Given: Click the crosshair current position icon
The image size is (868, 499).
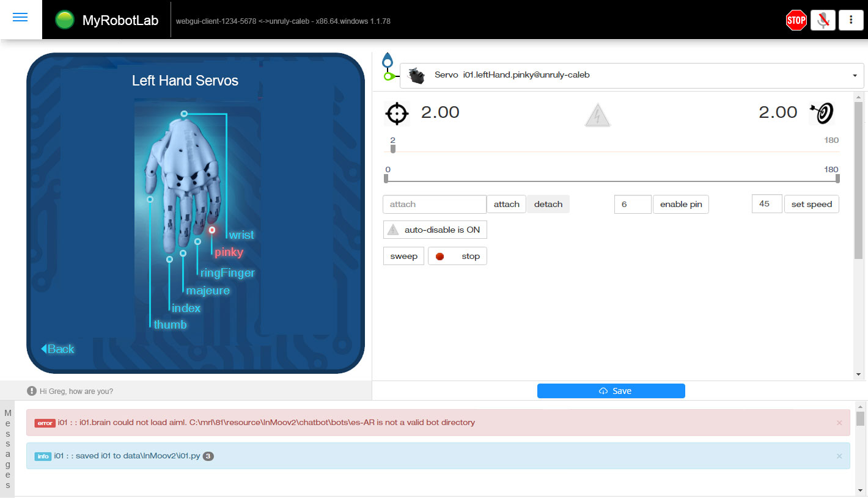Looking at the screenshot, I should coord(397,114).
